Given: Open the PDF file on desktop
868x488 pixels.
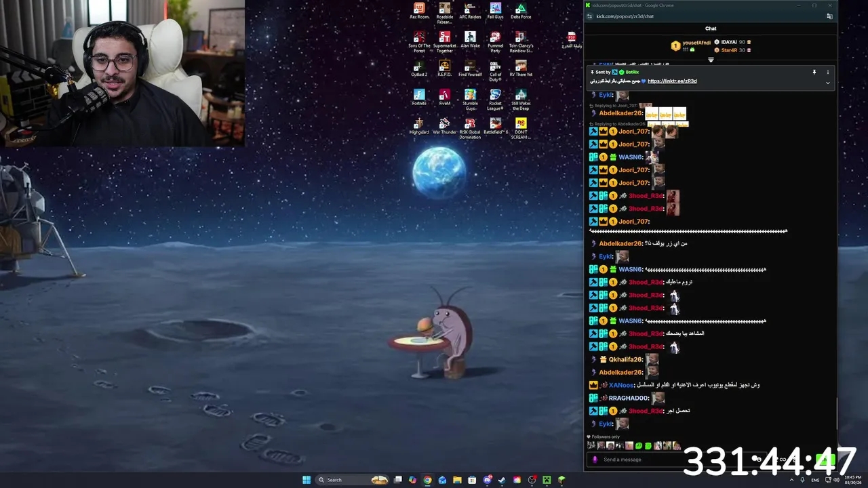Looking at the screenshot, I should coord(572,40).
